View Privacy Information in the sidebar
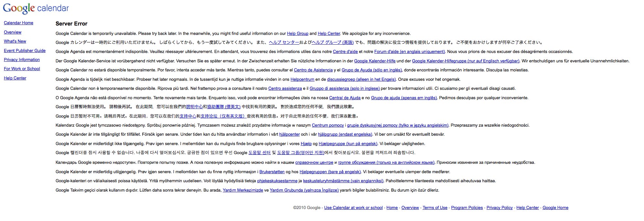 [22, 60]
